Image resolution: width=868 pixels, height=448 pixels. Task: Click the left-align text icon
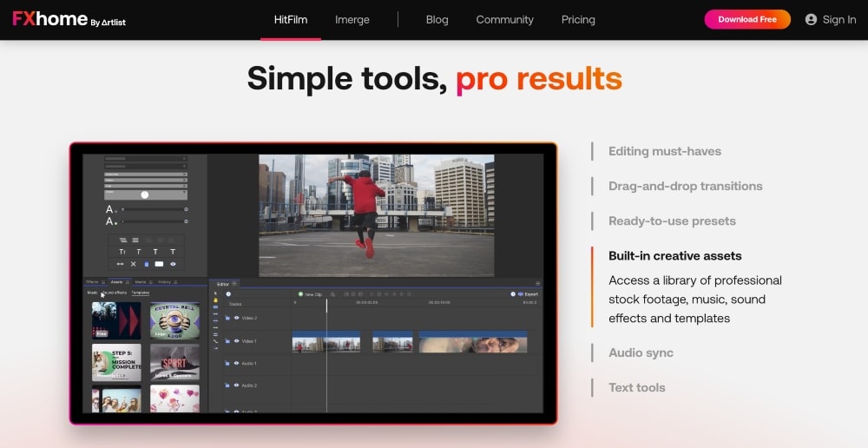tap(123, 240)
